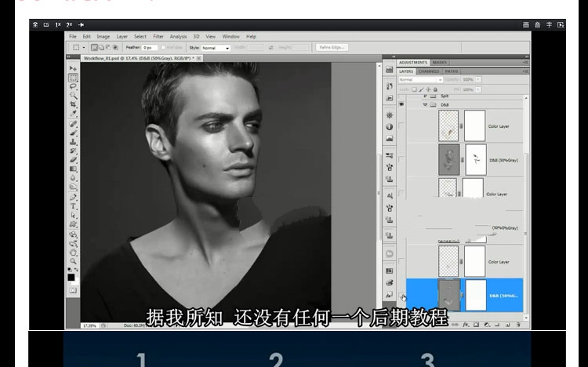Enable lock image pixels brush option

pos(422,89)
